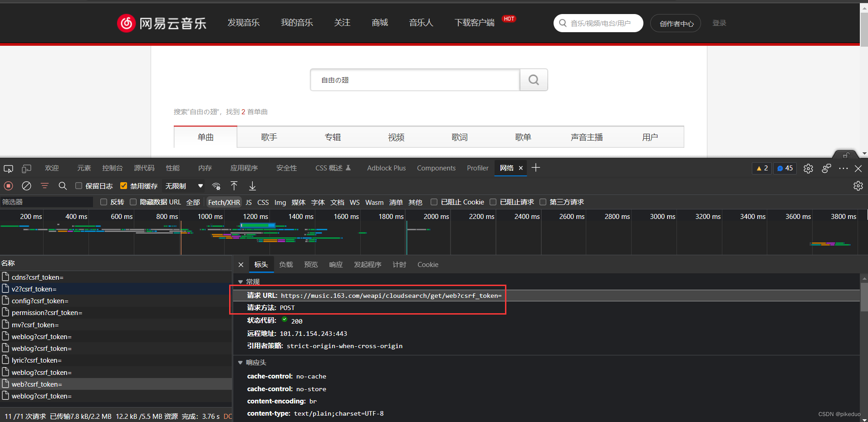Collapse the 响应头 section

point(240,363)
